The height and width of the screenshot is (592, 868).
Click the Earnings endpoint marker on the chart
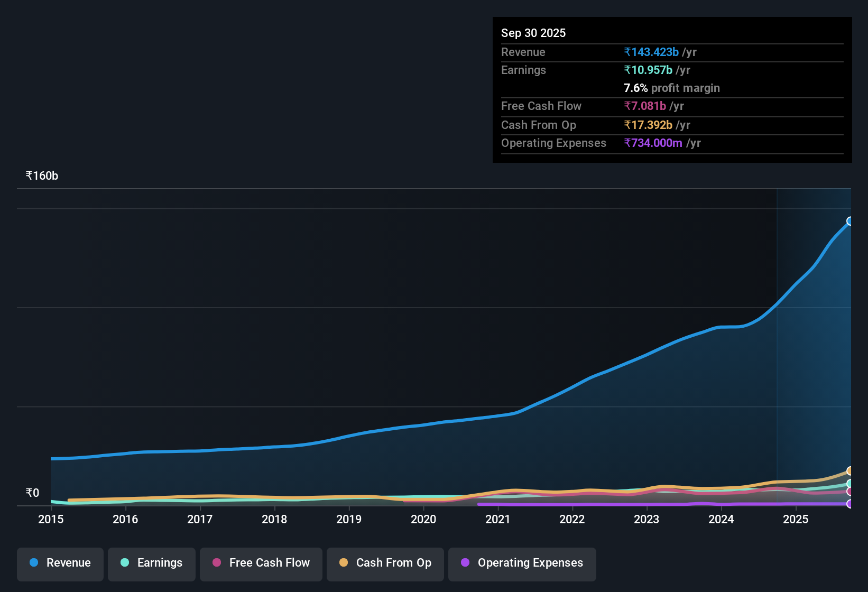[x=850, y=484]
